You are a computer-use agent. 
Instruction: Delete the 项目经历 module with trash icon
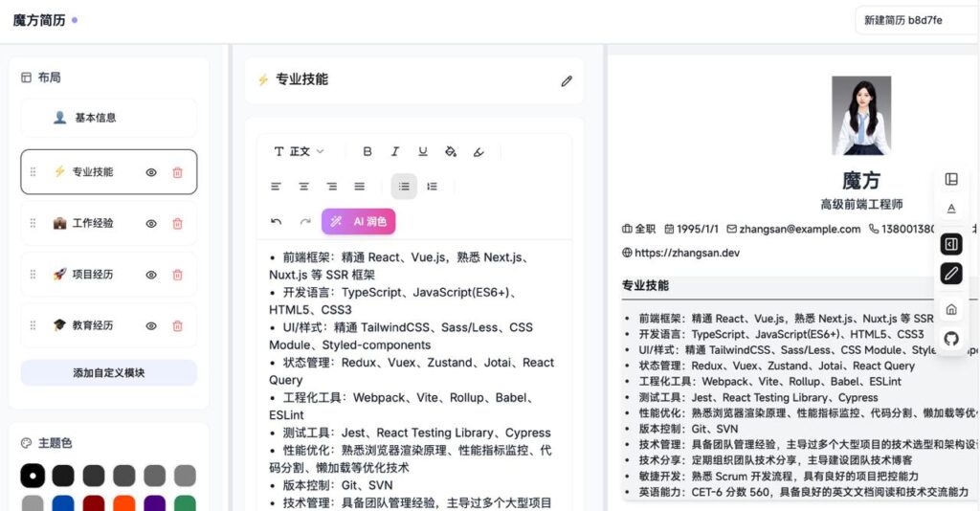pos(177,275)
